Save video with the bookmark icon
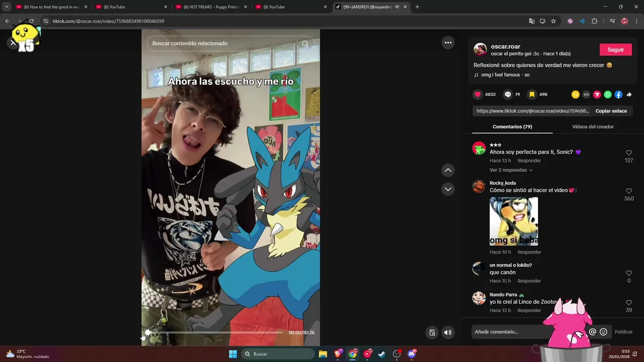 pos(532,95)
